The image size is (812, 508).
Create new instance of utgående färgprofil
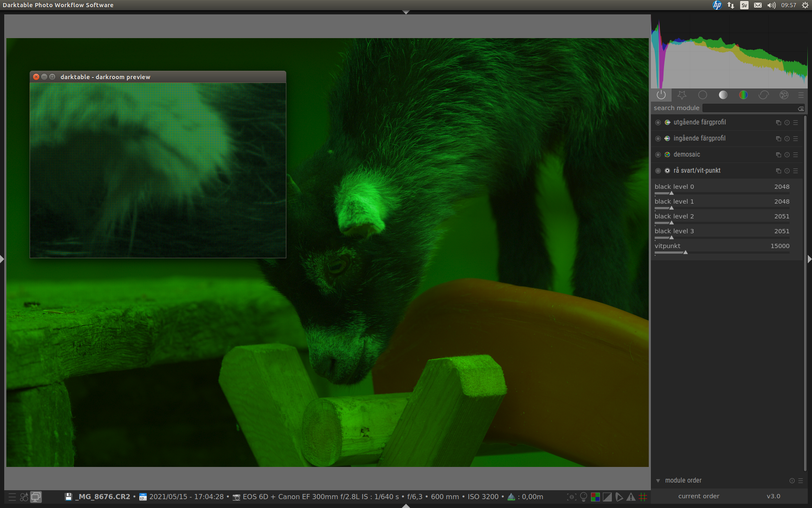(x=779, y=123)
